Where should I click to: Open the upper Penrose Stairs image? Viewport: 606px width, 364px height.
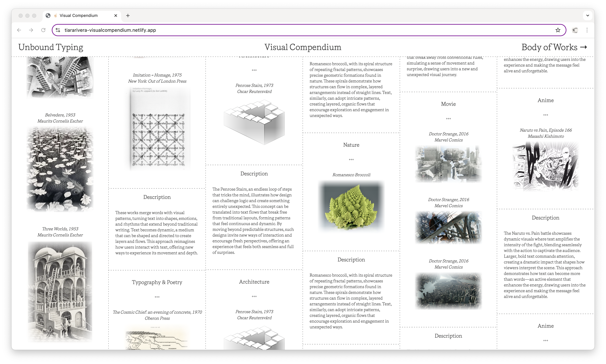(x=254, y=122)
